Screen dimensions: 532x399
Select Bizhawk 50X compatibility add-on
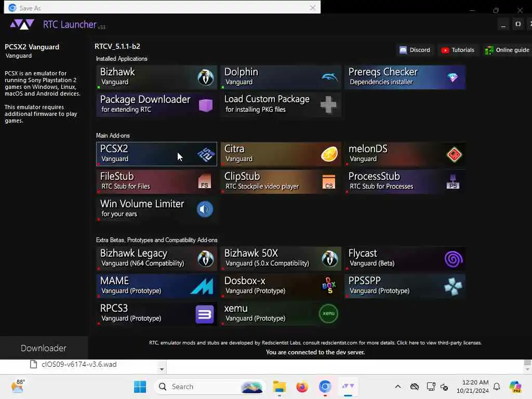(281, 259)
